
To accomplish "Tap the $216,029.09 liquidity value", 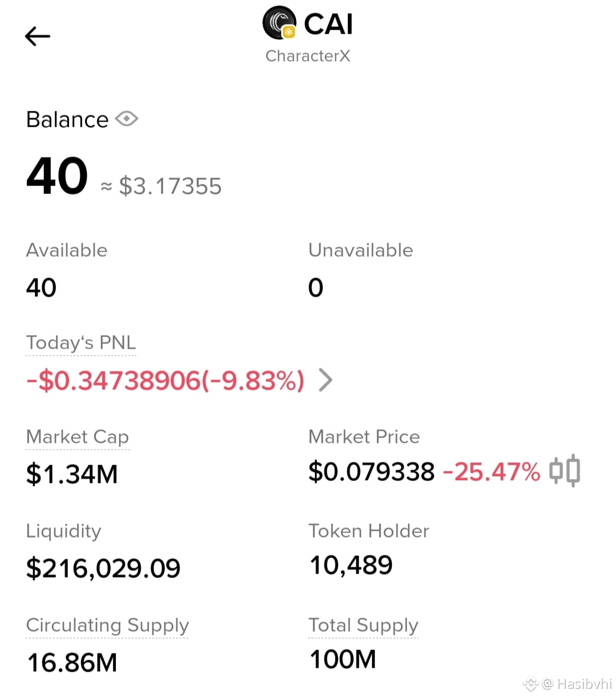I will click(x=103, y=568).
